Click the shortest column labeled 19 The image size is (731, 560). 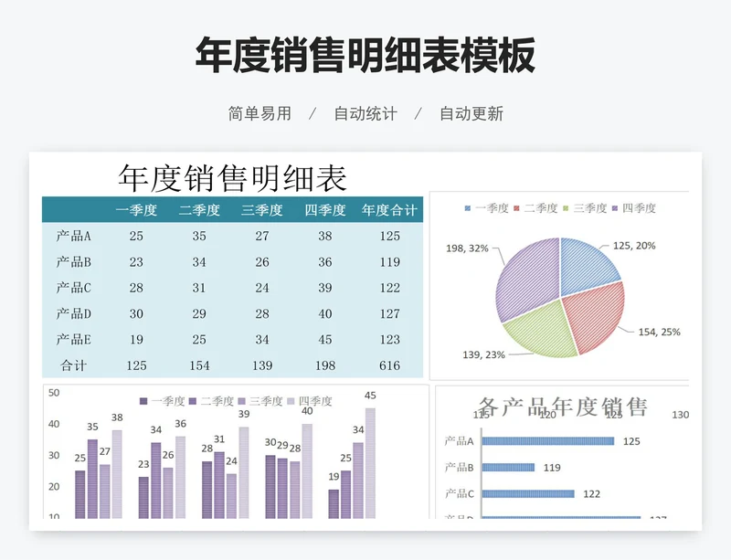pyautogui.click(x=334, y=503)
